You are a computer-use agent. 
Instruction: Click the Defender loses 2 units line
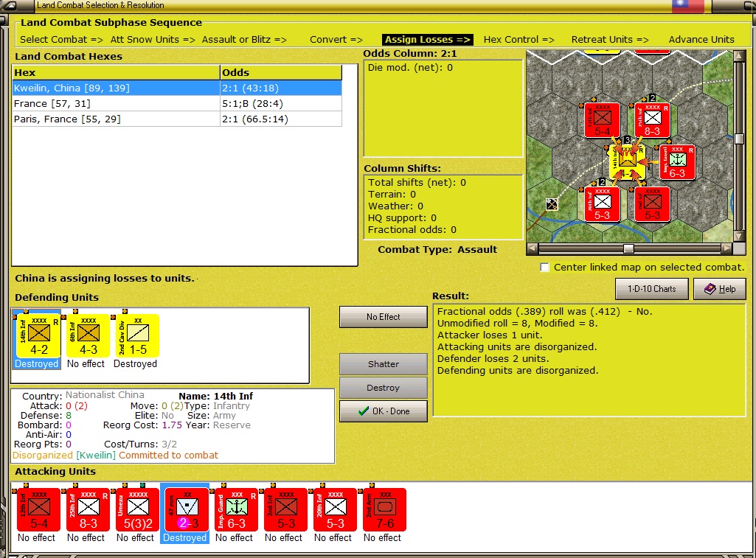493,358
